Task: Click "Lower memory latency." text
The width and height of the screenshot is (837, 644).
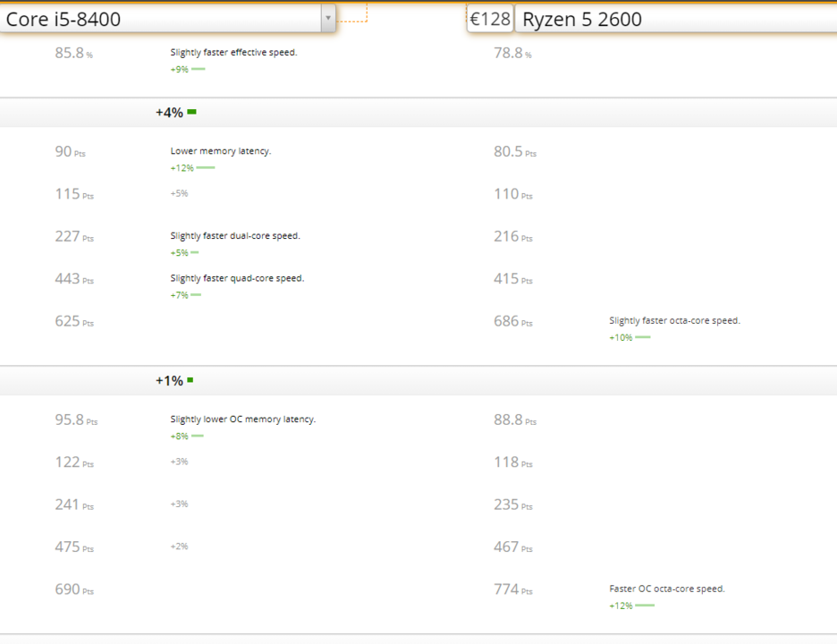Action: (221, 151)
